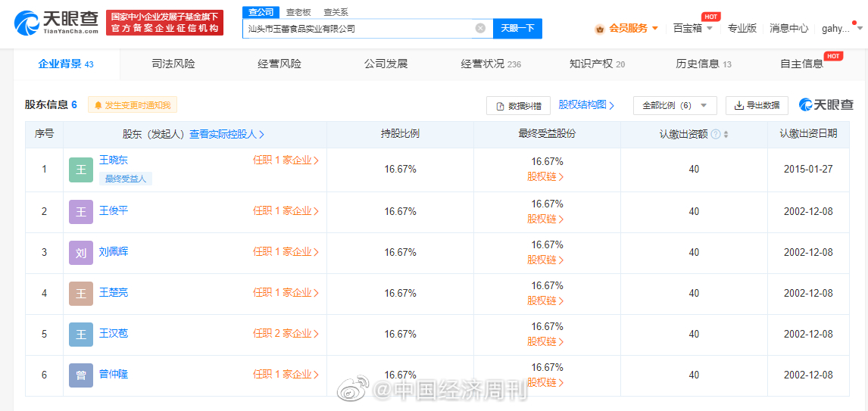The width and height of the screenshot is (868, 411).
Task: Open the 股权结构图 link
Action: coord(586,105)
